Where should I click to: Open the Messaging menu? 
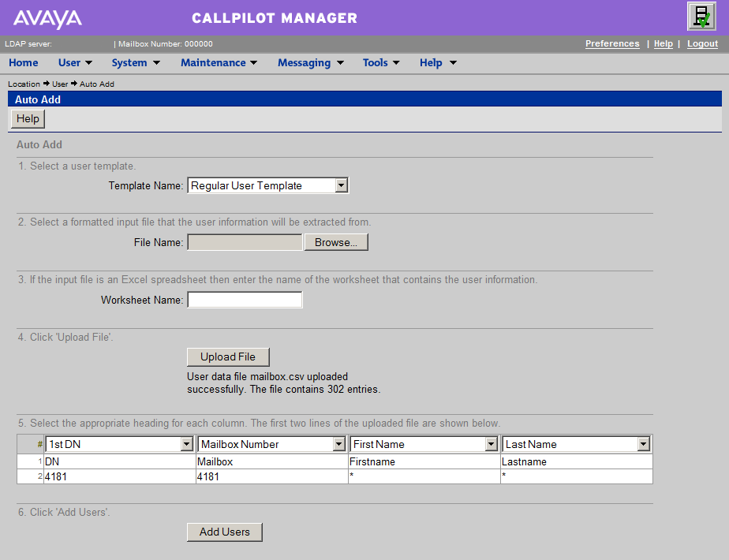310,63
